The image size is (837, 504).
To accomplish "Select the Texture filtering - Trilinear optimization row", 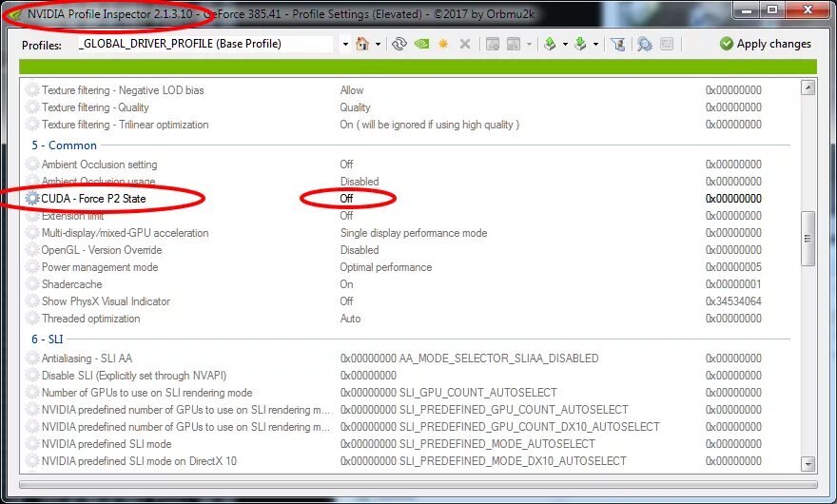I will coord(408,125).
